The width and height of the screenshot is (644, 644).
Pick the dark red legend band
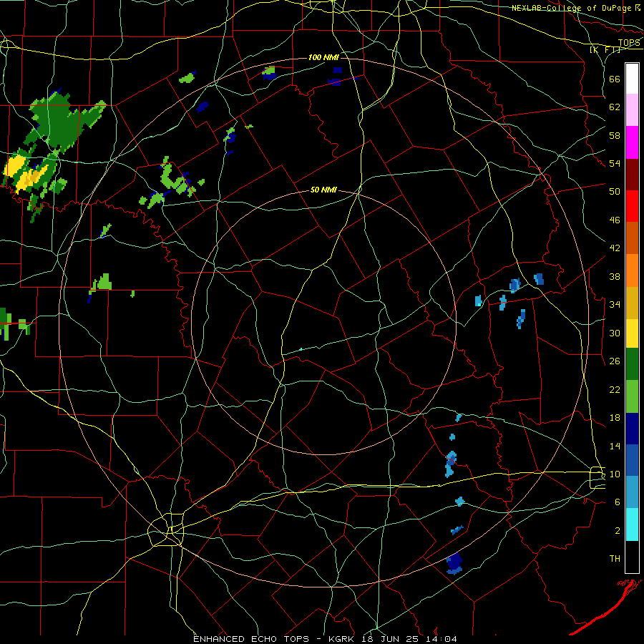(632, 175)
